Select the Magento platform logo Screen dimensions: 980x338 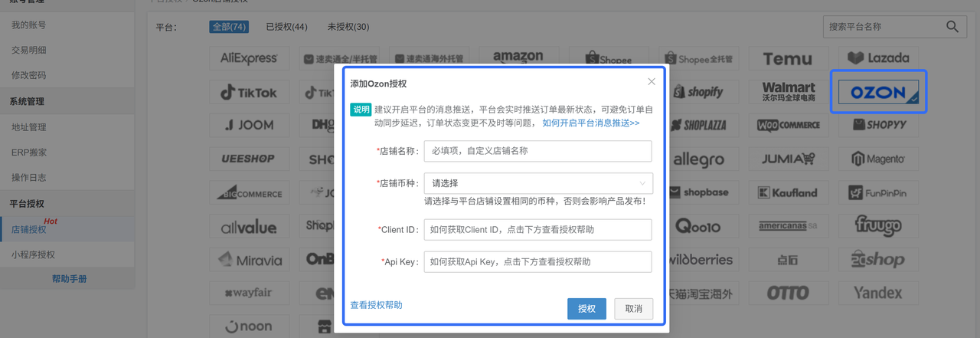(x=878, y=159)
